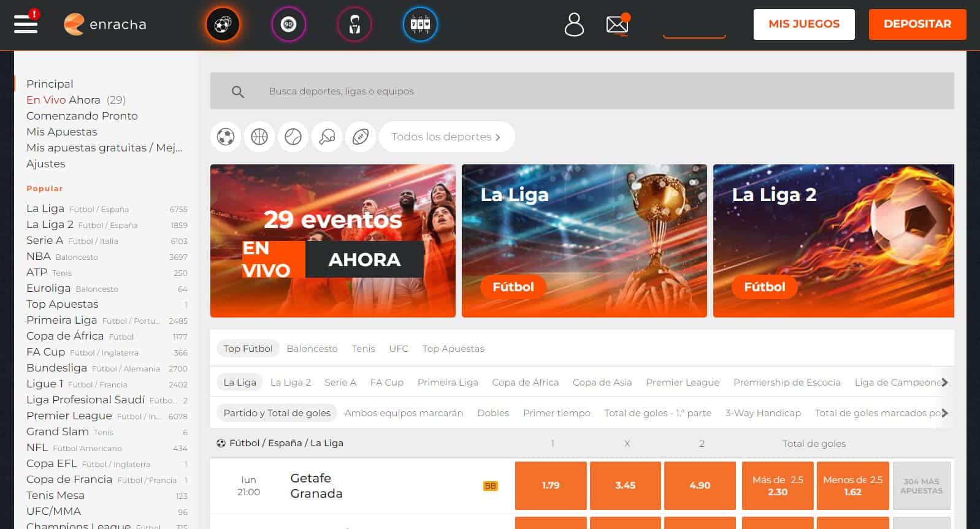Viewport: 980px width, 529px height.
Task: Filter by basketball sport icon
Action: [x=259, y=137]
